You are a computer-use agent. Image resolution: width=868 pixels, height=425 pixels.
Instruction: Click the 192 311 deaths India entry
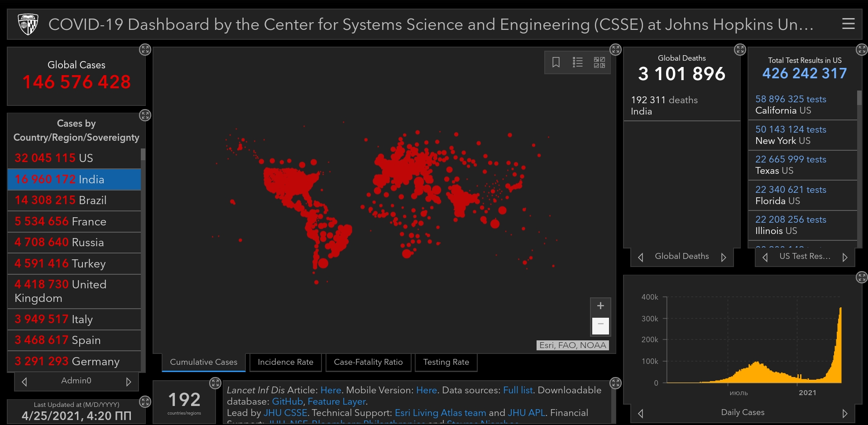click(x=681, y=105)
